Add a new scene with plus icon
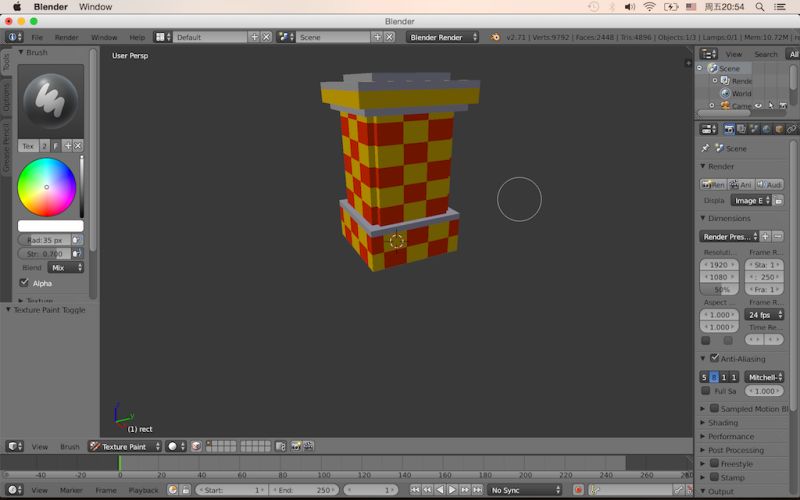The height and width of the screenshot is (500, 800). click(x=377, y=37)
